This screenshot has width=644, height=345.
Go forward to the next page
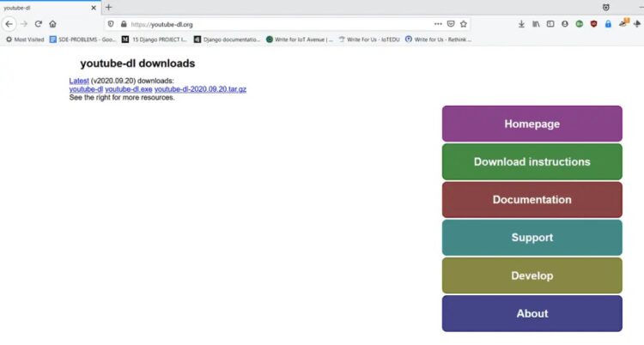pyautogui.click(x=24, y=24)
